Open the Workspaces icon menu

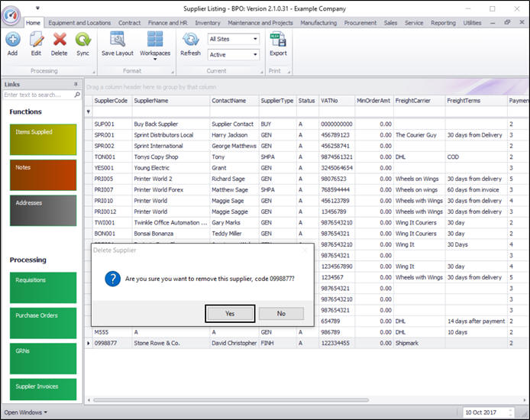[x=155, y=43]
